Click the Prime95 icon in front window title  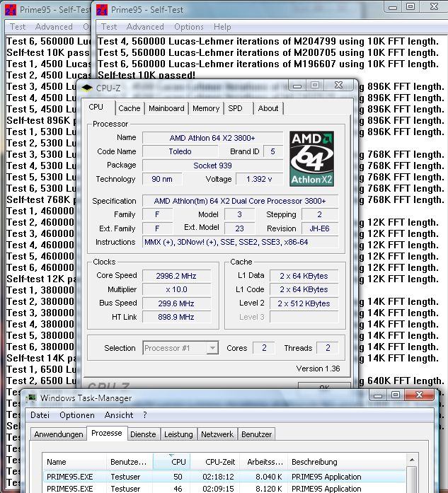coord(102,10)
